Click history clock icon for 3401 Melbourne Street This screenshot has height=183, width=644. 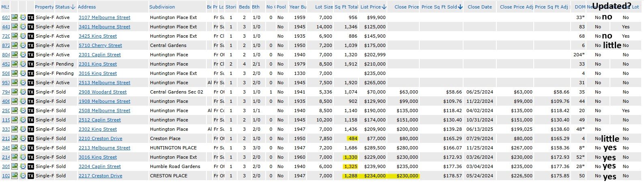point(23,27)
